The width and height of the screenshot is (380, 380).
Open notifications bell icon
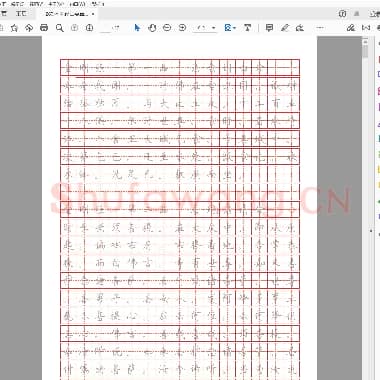coord(357,14)
